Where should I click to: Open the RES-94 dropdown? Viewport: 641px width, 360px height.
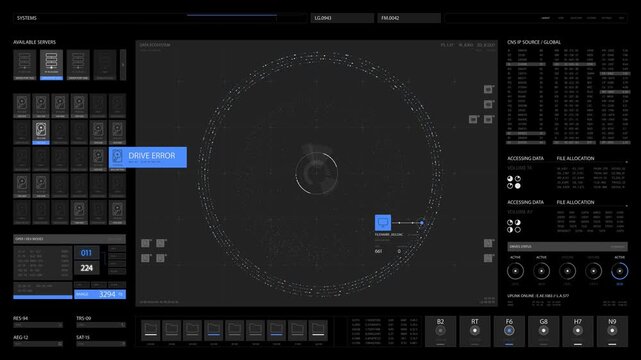tap(38, 325)
